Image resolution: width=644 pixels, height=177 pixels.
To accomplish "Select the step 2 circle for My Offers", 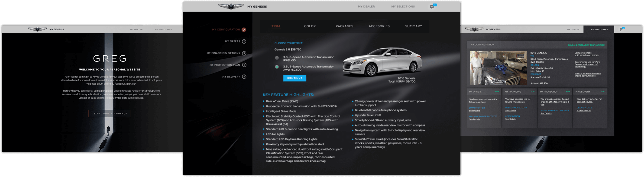I will pos(244,42).
